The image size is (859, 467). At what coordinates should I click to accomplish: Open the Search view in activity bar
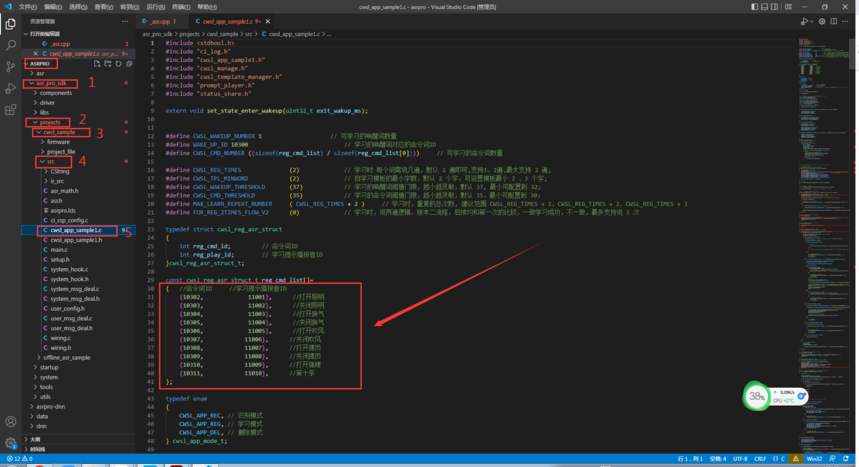[10, 45]
